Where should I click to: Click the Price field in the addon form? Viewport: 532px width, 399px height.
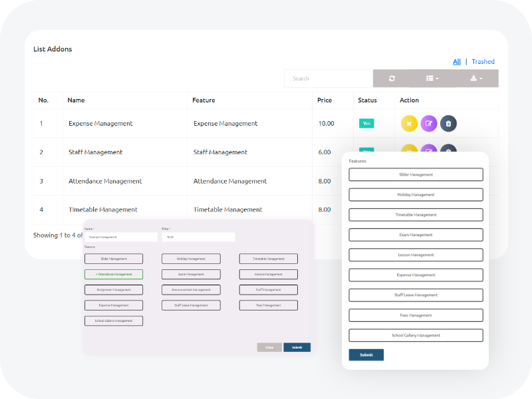point(198,237)
